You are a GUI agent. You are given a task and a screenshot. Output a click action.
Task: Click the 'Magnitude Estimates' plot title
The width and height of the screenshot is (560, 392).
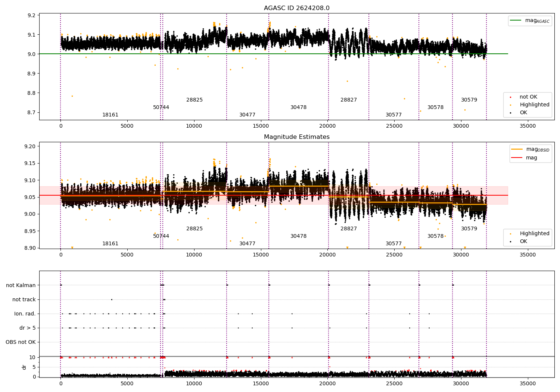pos(296,137)
